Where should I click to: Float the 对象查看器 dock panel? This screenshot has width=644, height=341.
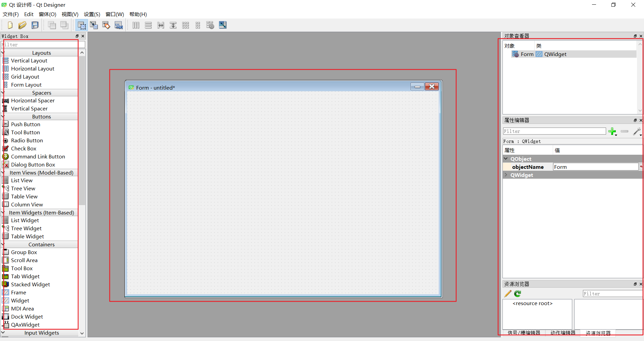635,36
